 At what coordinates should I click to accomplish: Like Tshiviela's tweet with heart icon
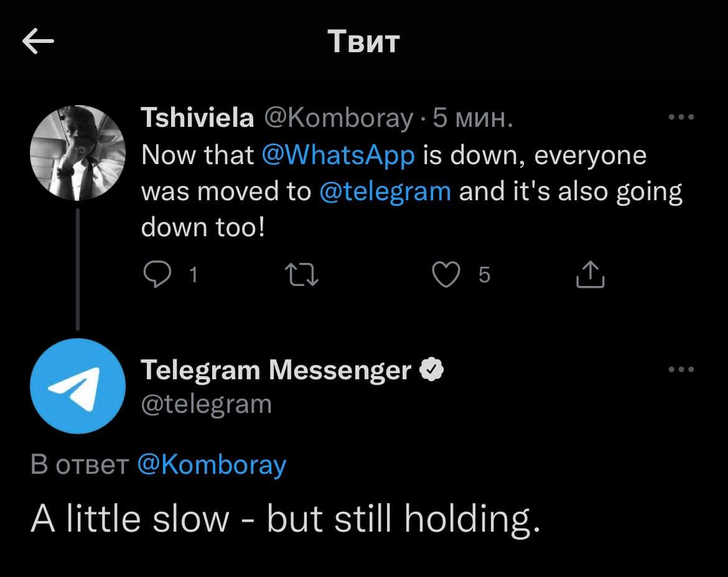pos(446,274)
